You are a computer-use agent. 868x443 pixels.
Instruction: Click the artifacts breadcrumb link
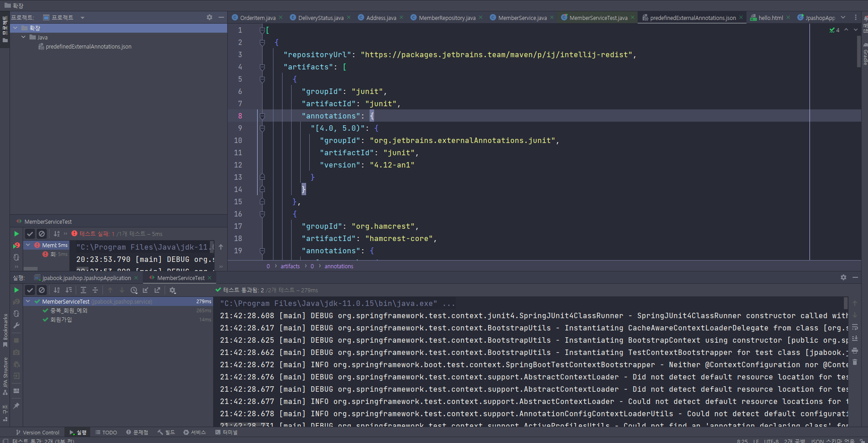[290, 266]
